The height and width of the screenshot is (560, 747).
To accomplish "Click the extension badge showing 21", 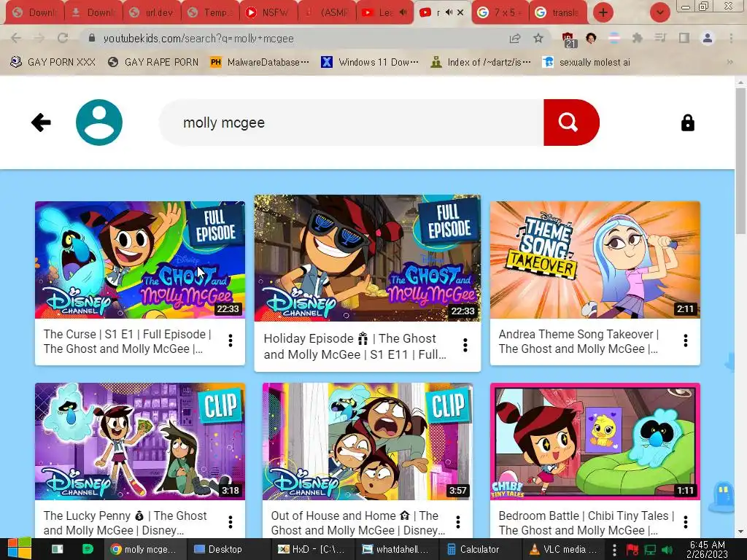I will coord(568,39).
